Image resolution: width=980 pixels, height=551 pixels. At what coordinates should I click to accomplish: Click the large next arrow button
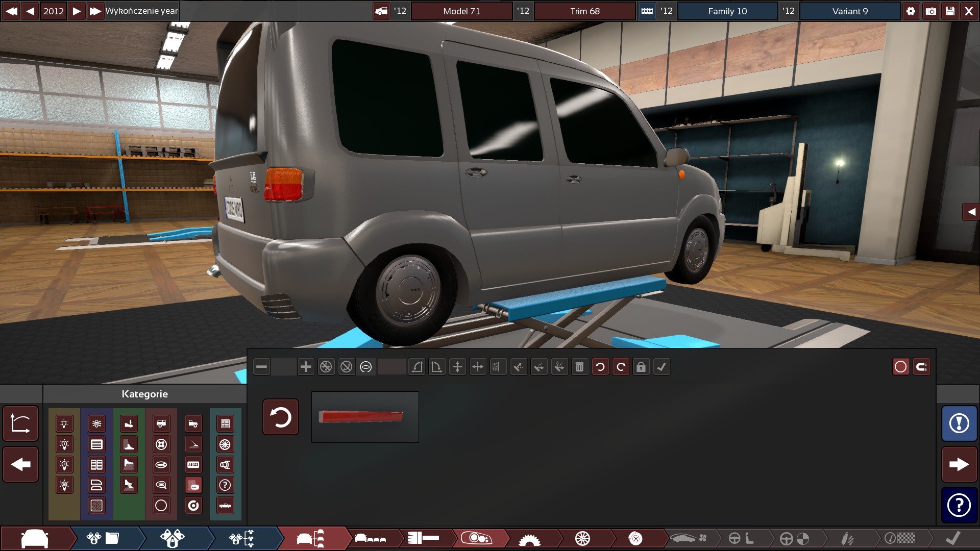(x=959, y=464)
